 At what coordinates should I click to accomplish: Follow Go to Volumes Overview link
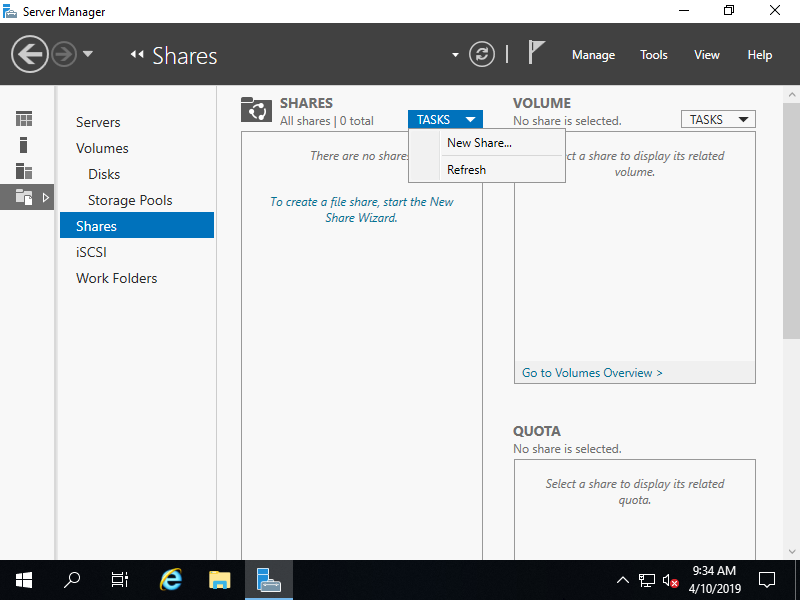[592, 373]
